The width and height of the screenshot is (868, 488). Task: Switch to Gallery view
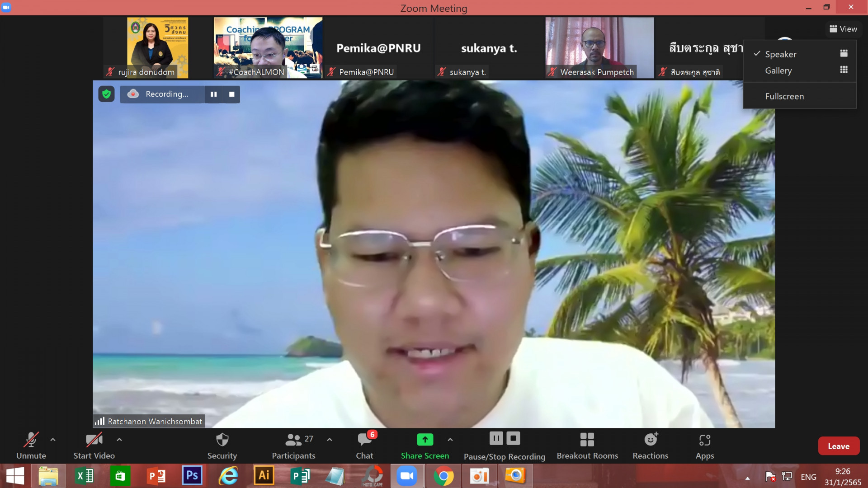[x=800, y=70]
